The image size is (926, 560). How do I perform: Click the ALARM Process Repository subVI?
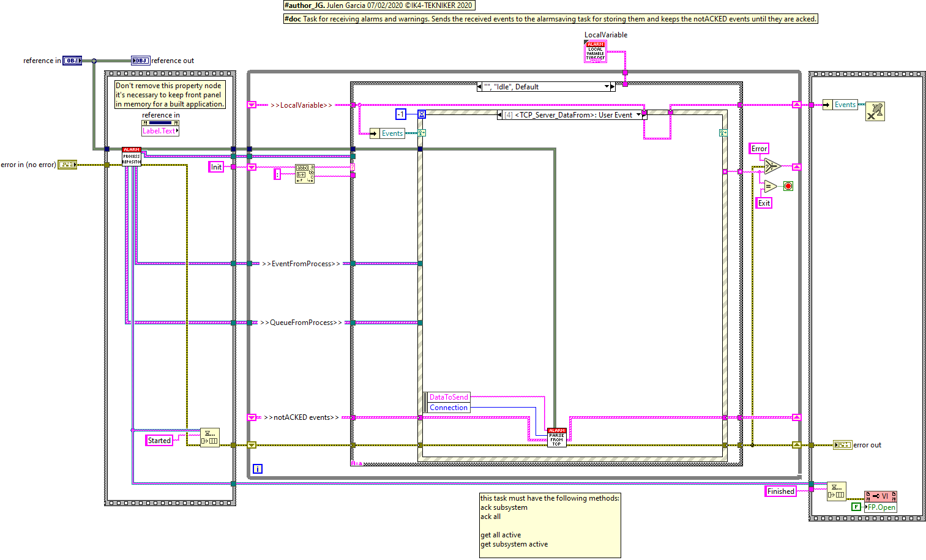tap(132, 156)
